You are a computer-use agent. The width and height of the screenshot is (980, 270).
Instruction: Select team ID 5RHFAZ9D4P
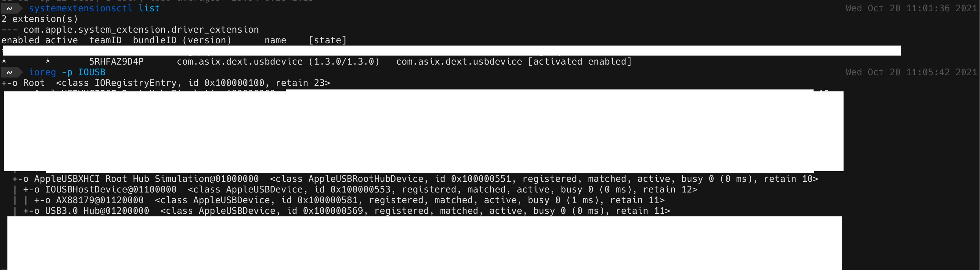coord(116,61)
